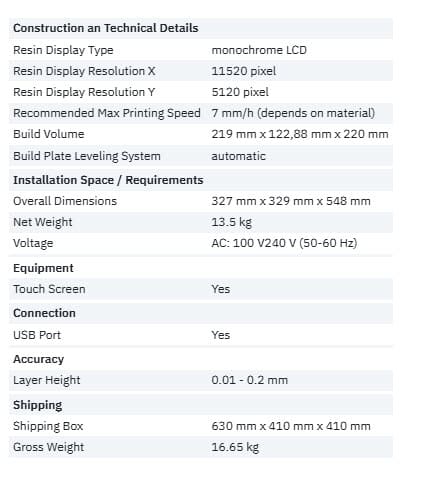436x479 pixels.
Task: Click the Equipment section header
Action: pos(43,268)
